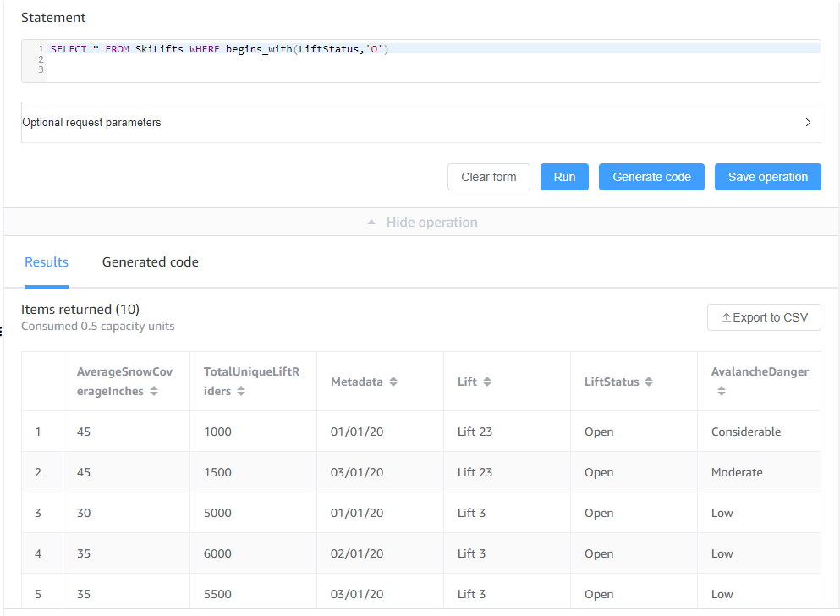Click the export arrow icon on Export to CSV
This screenshot has height=616, width=840.
726,316
